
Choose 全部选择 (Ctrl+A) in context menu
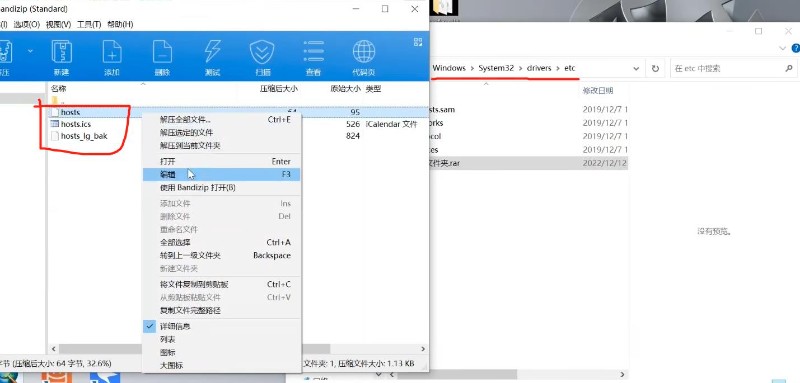(x=221, y=242)
